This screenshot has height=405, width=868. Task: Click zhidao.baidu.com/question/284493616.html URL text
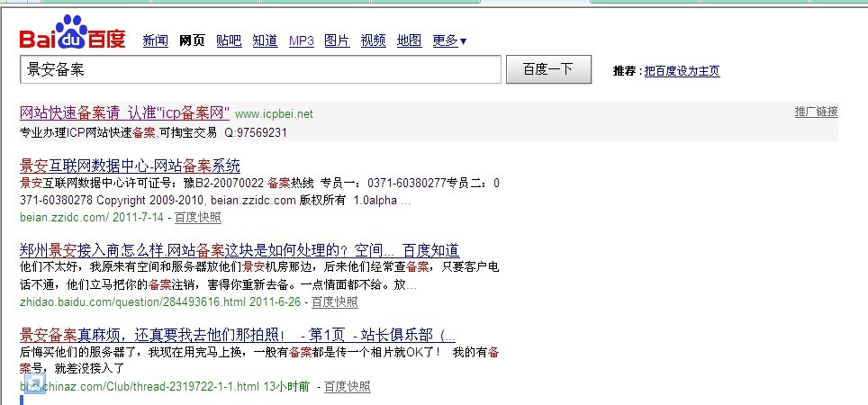[x=132, y=302]
